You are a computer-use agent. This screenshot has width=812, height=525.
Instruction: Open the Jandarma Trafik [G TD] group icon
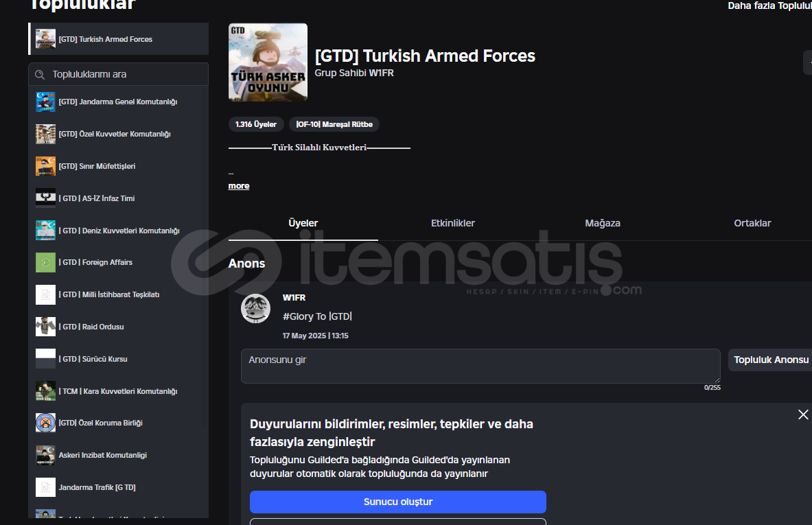click(45, 487)
